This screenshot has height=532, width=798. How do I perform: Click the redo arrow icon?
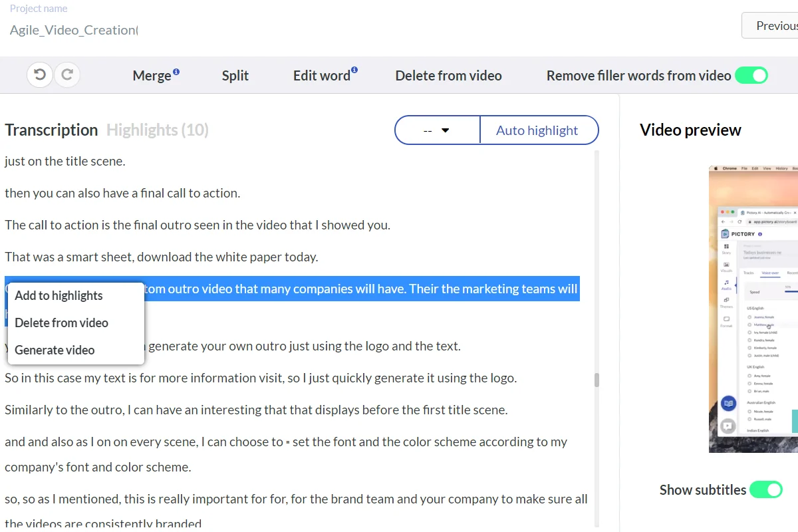67,75
